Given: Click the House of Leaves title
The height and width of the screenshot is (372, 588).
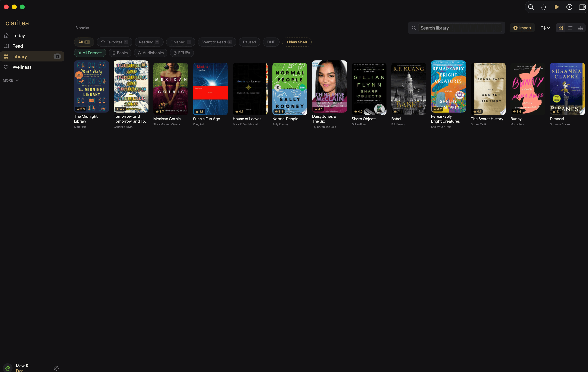Looking at the screenshot, I should click(247, 119).
